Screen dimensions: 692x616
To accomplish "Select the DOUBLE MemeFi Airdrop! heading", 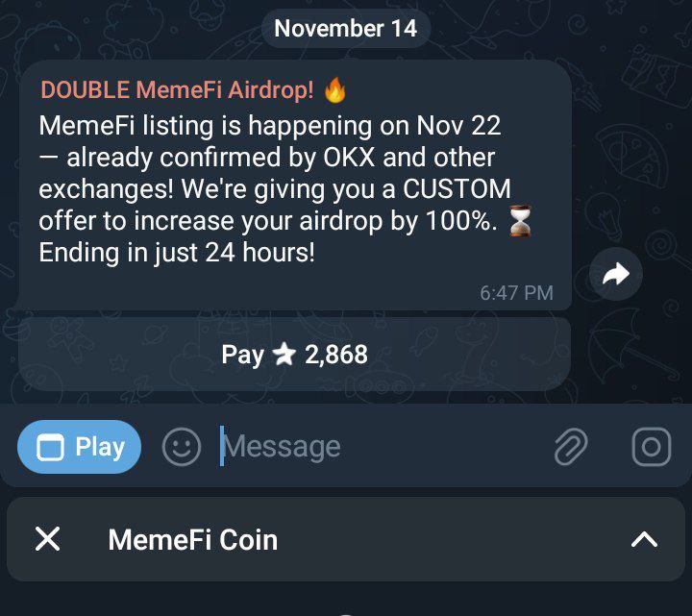I will [177, 89].
